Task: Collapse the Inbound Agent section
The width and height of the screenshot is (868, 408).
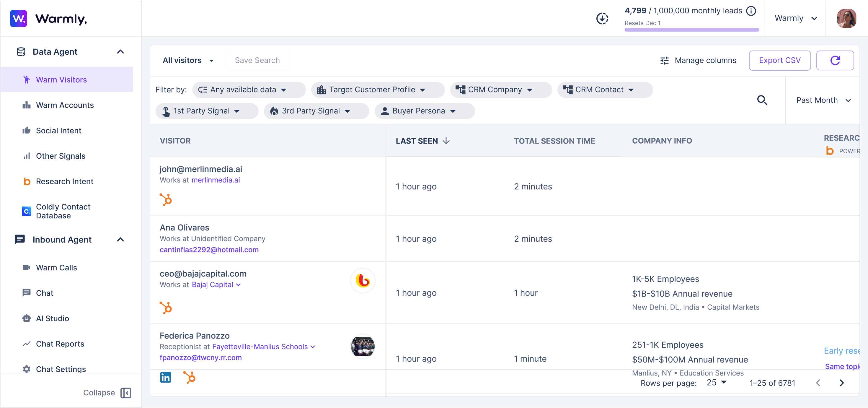Action: pyautogui.click(x=120, y=239)
